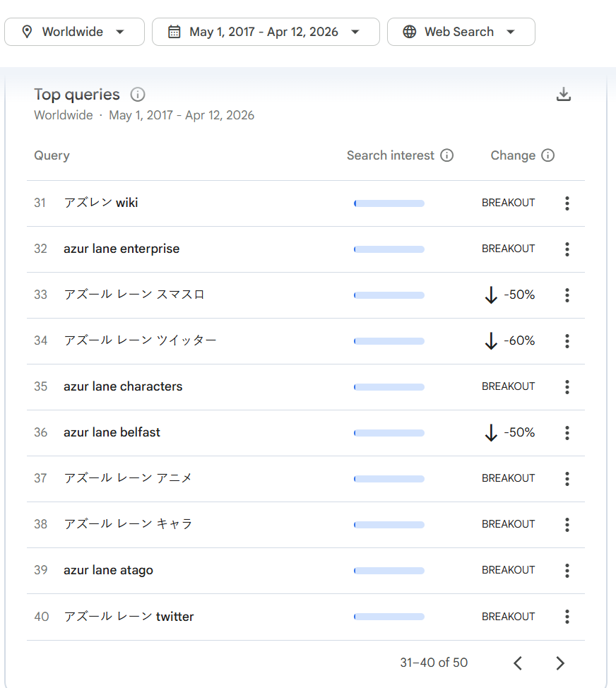Click the Search interest column header
Image resolution: width=616 pixels, height=688 pixels.
(391, 155)
